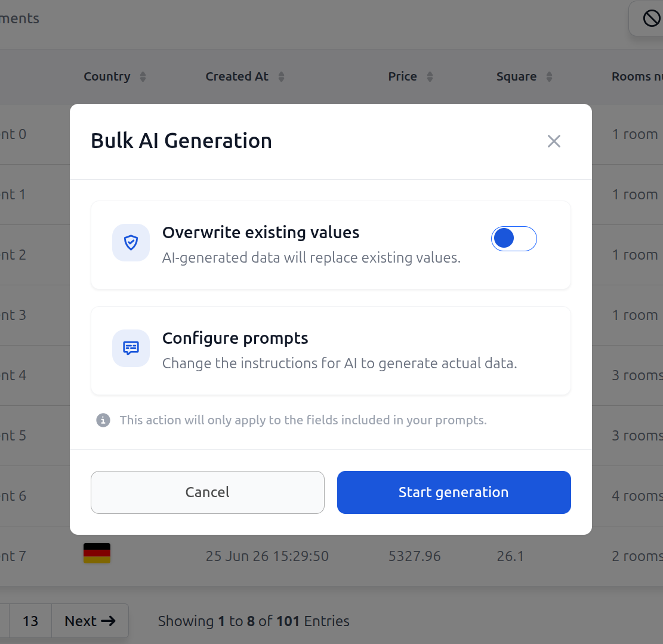Screen dimensions: 663x644
Task: Sort by Square column arrows
Action: (x=549, y=76)
